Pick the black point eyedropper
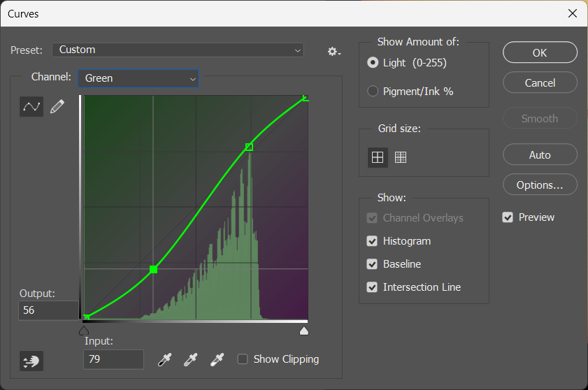Image resolution: width=588 pixels, height=390 pixels. (165, 360)
